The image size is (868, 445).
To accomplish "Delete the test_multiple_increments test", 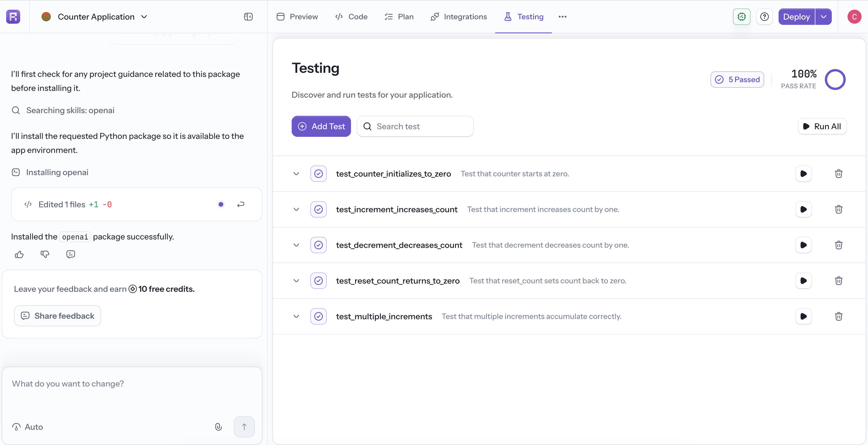I will (x=839, y=317).
